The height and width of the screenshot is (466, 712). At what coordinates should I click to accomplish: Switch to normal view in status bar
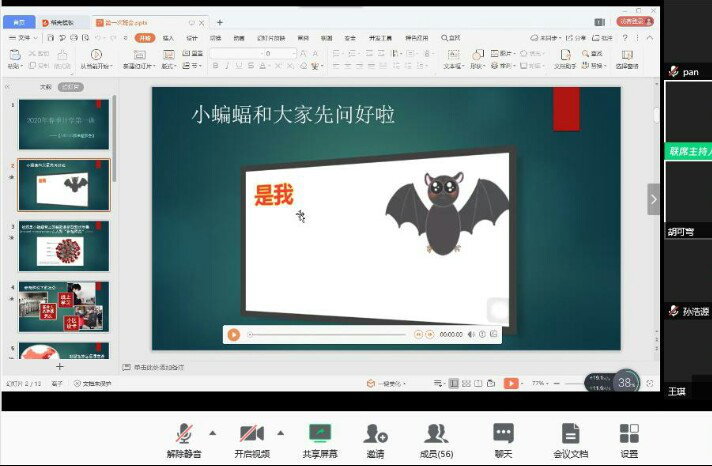[x=454, y=383]
